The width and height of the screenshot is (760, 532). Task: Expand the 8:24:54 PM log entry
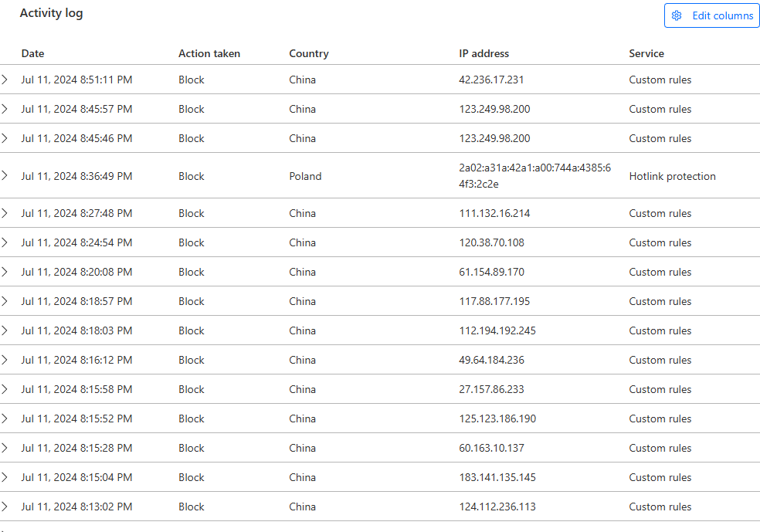coord(5,242)
